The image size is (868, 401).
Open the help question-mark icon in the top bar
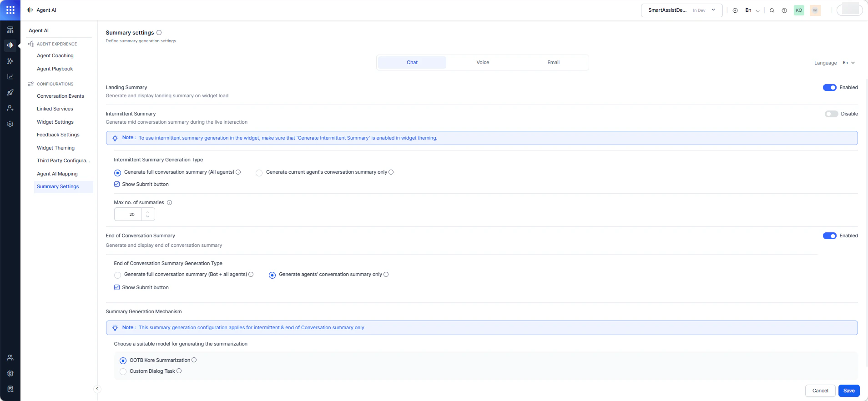(784, 10)
